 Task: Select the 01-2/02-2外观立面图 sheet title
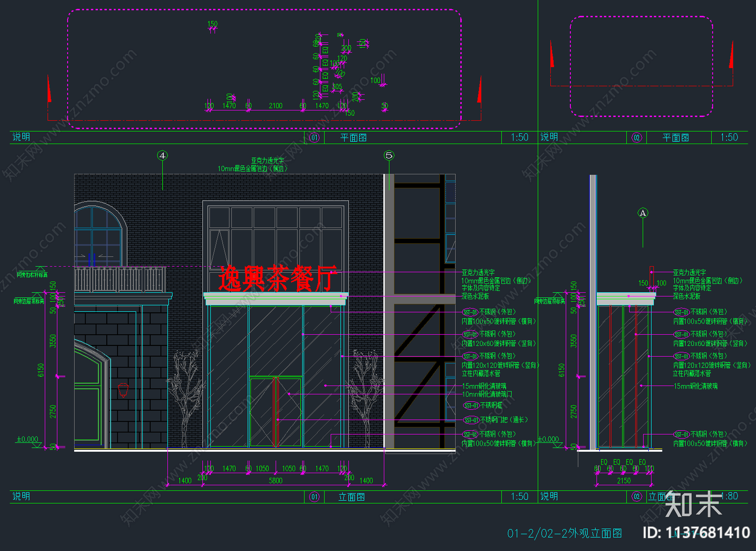(x=565, y=534)
